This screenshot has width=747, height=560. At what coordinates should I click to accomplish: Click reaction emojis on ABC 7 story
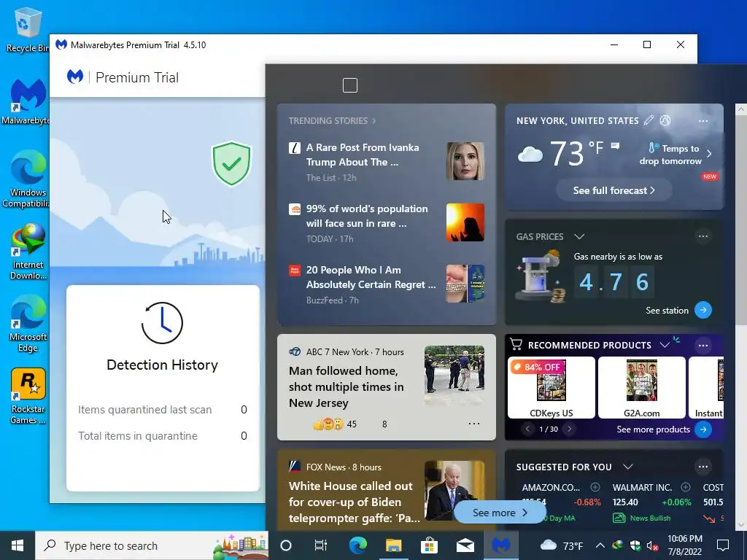[328, 424]
